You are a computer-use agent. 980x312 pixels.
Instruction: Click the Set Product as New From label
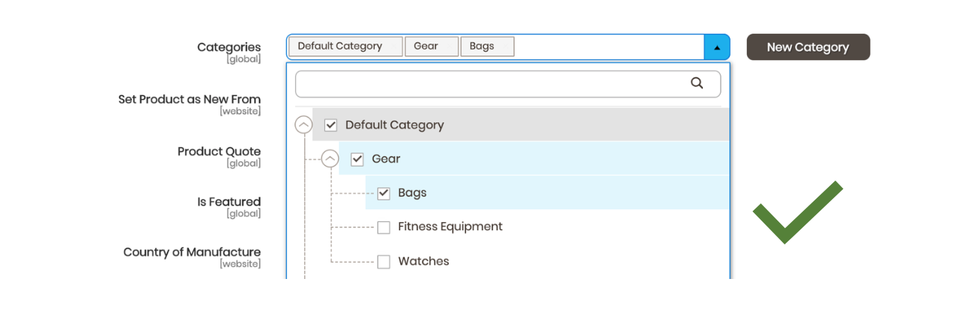point(190,99)
